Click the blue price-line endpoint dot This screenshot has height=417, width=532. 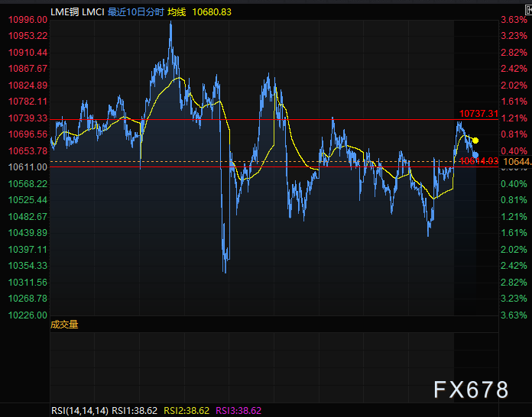[x=475, y=154]
